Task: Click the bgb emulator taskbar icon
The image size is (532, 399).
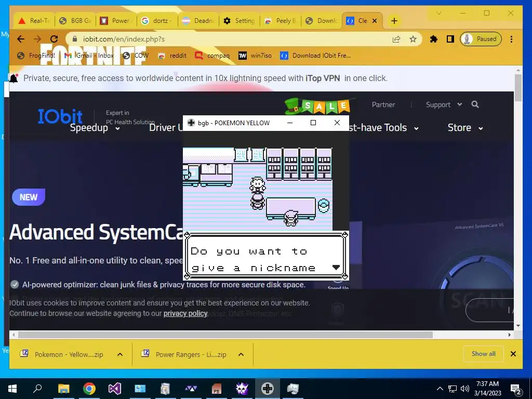Action: 268,389
